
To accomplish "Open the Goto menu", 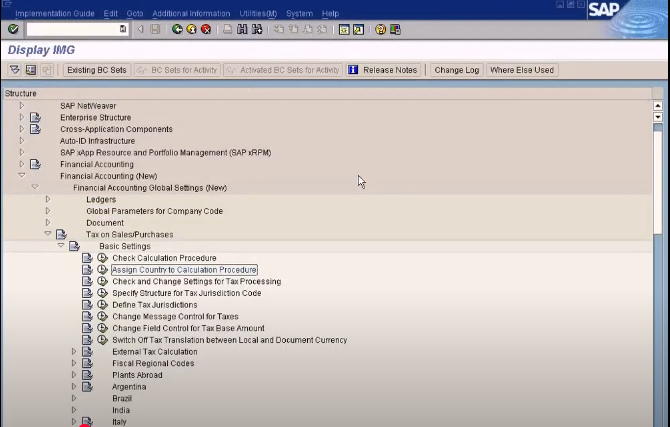I will tap(135, 14).
